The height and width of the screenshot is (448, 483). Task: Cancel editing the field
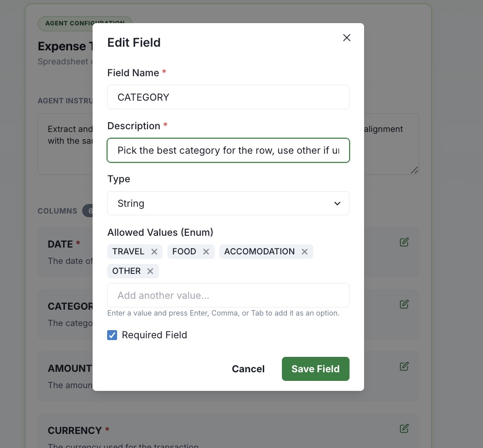248,369
